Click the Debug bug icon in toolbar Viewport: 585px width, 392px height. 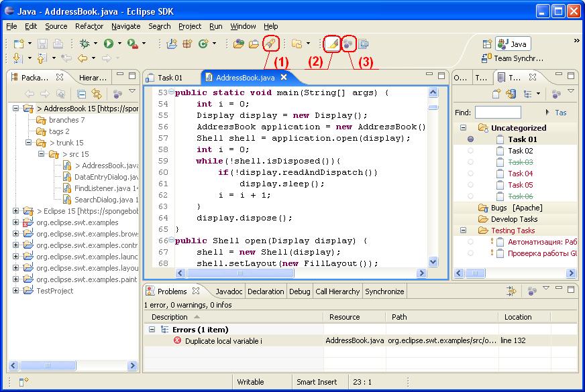(x=85, y=44)
